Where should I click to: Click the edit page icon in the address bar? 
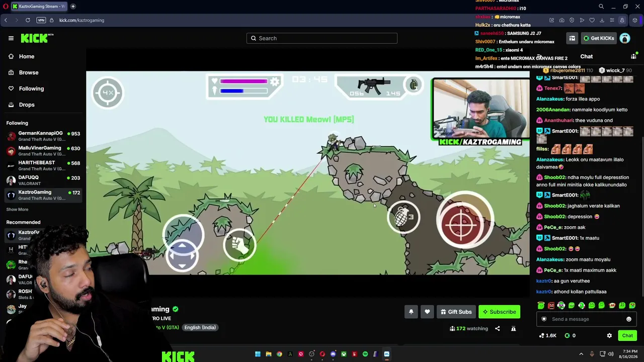coord(551,20)
